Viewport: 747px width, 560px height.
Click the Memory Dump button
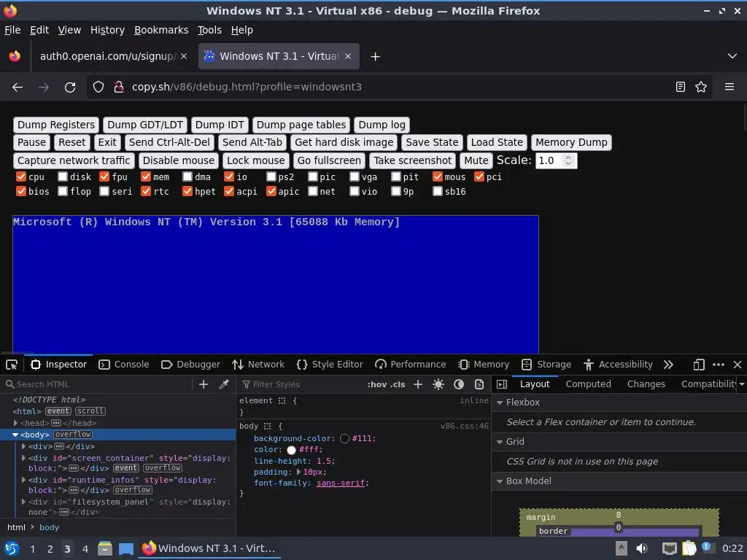[x=571, y=142]
